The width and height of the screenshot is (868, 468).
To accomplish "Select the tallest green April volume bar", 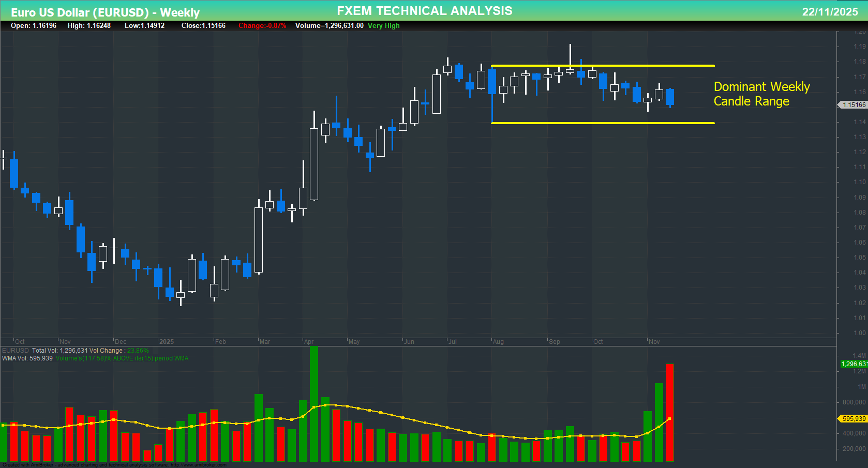I will click(315, 403).
